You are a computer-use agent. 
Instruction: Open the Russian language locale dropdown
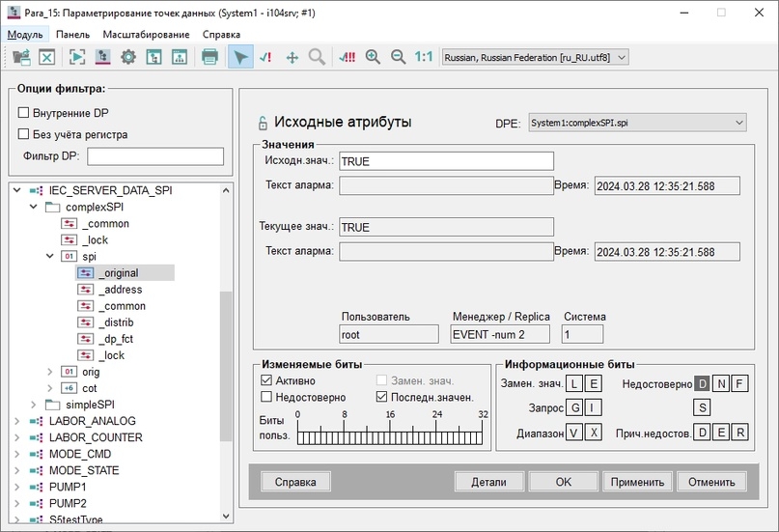pyautogui.click(x=536, y=58)
